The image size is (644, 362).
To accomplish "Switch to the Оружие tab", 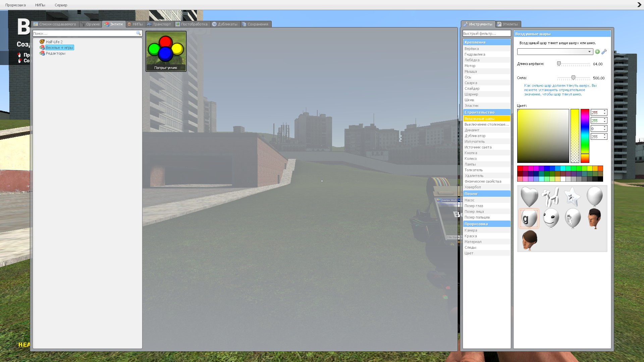I will point(90,24).
